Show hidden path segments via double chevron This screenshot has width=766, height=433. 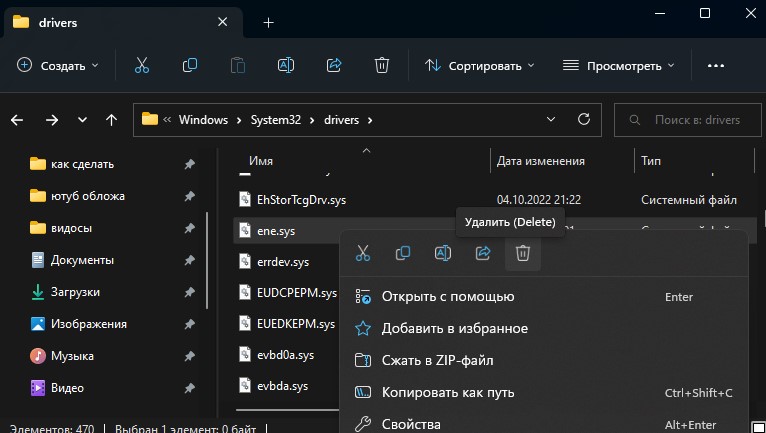click(167, 120)
